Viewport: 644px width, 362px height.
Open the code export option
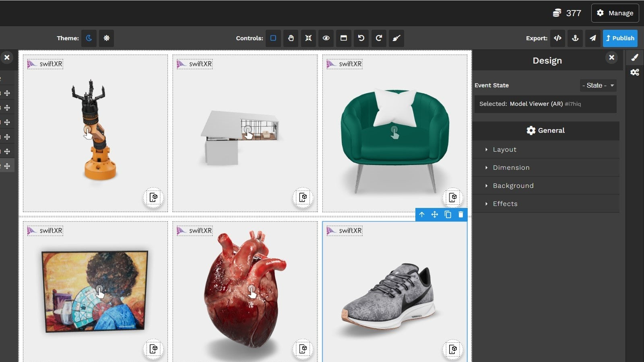tap(557, 38)
